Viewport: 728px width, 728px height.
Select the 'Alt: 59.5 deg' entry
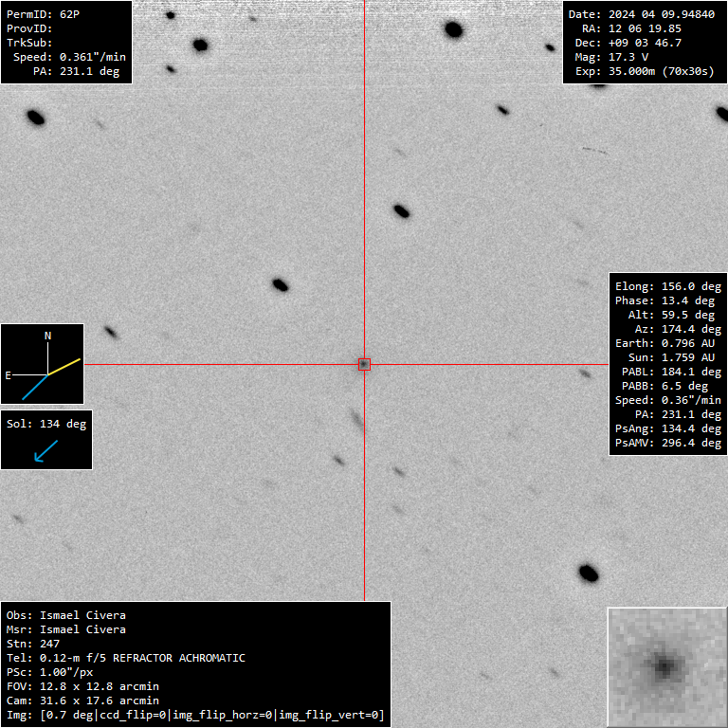click(x=672, y=315)
